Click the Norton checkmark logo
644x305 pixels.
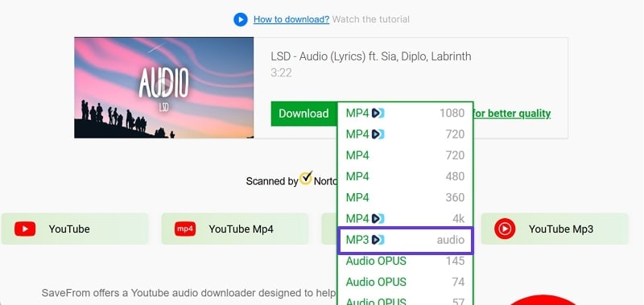click(x=306, y=178)
